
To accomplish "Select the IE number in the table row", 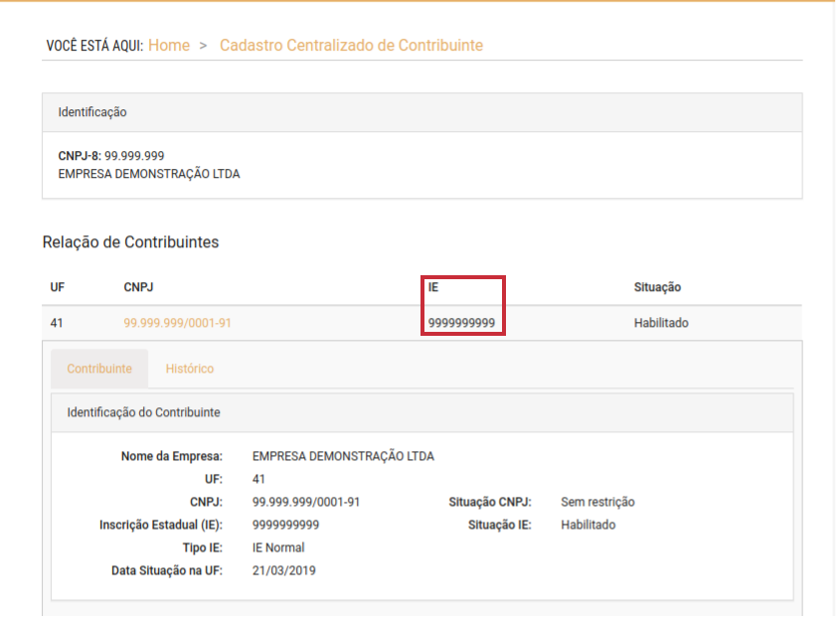I will pyautogui.click(x=461, y=323).
